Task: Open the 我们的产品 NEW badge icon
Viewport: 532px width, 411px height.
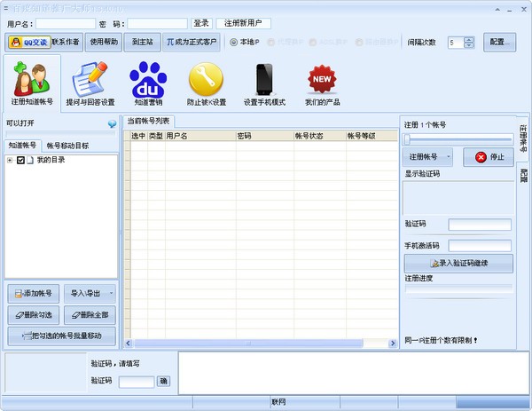Action: [322, 86]
